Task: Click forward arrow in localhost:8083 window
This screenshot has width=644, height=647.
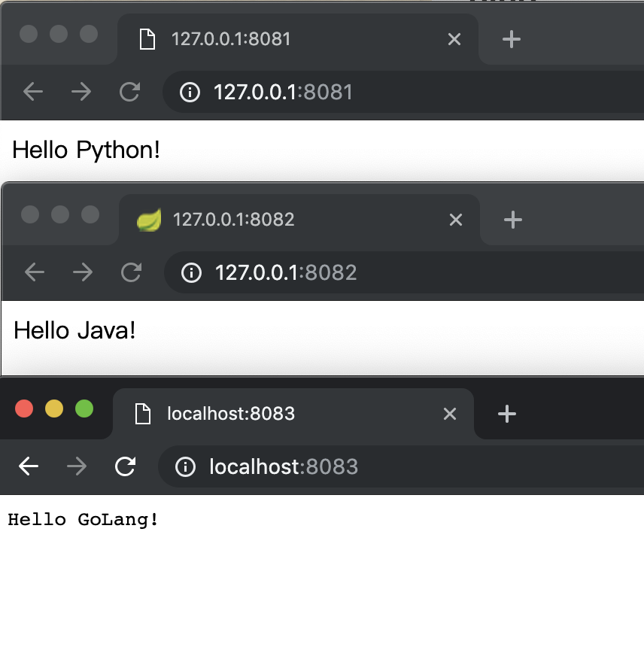Action: pos(77,466)
